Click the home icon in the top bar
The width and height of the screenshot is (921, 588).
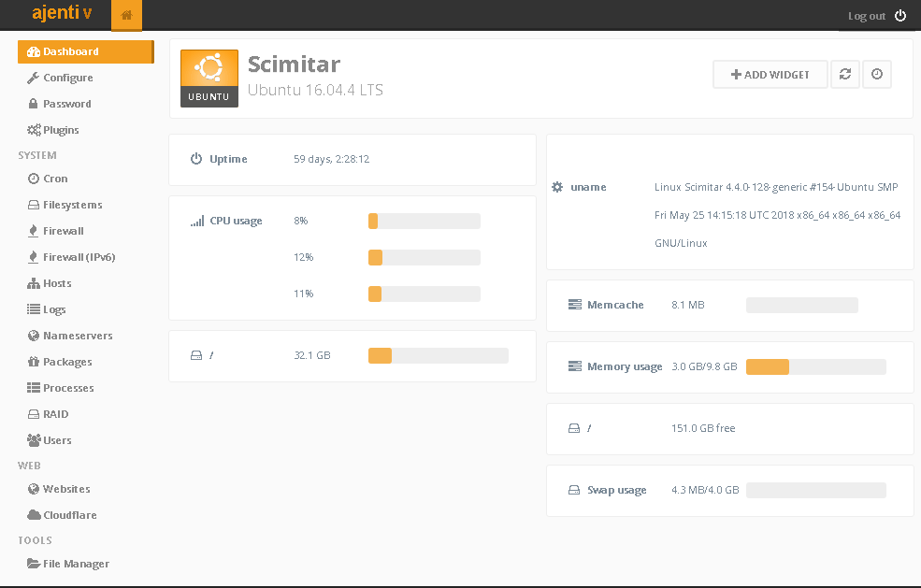[x=125, y=15]
